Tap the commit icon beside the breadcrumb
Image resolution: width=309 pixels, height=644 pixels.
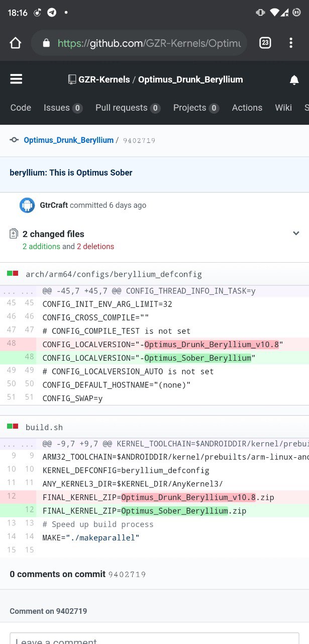(14, 140)
